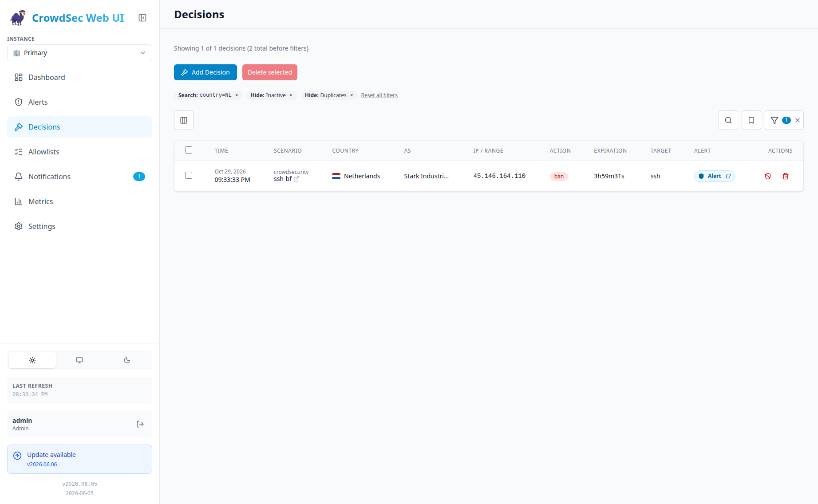Open the Alerts page
This screenshot has width=818, height=504.
[x=79, y=102]
